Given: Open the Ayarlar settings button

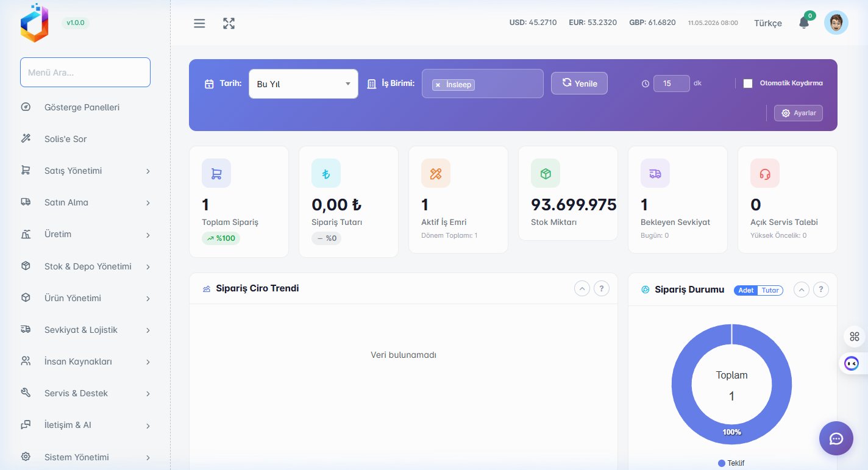Looking at the screenshot, I should tap(799, 113).
